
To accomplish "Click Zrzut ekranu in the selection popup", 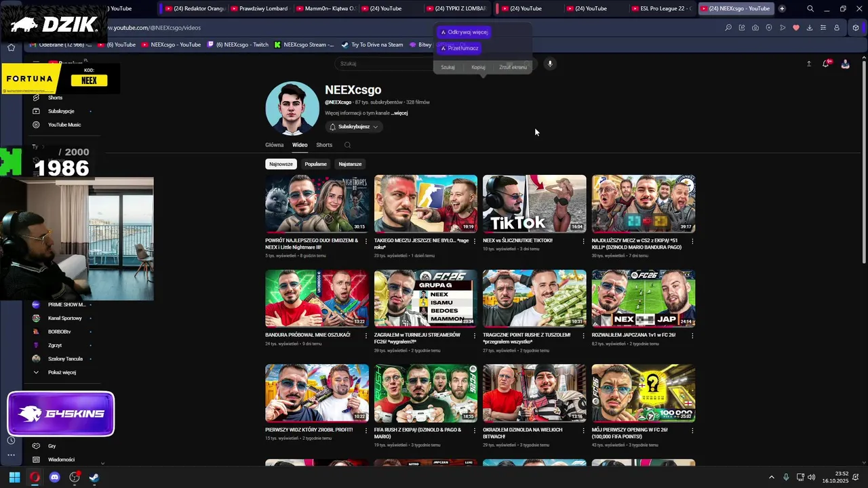I will pos(513,67).
